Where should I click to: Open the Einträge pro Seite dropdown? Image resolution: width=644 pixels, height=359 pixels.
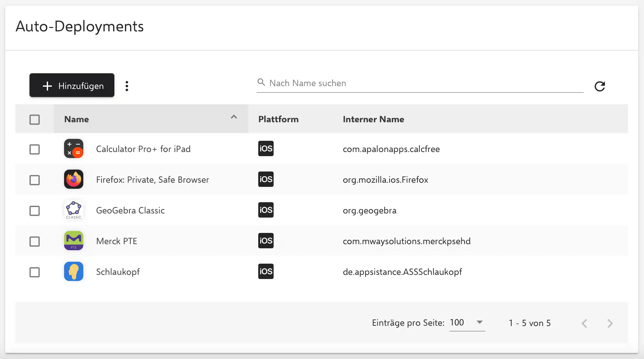pyautogui.click(x=467, y=323)
